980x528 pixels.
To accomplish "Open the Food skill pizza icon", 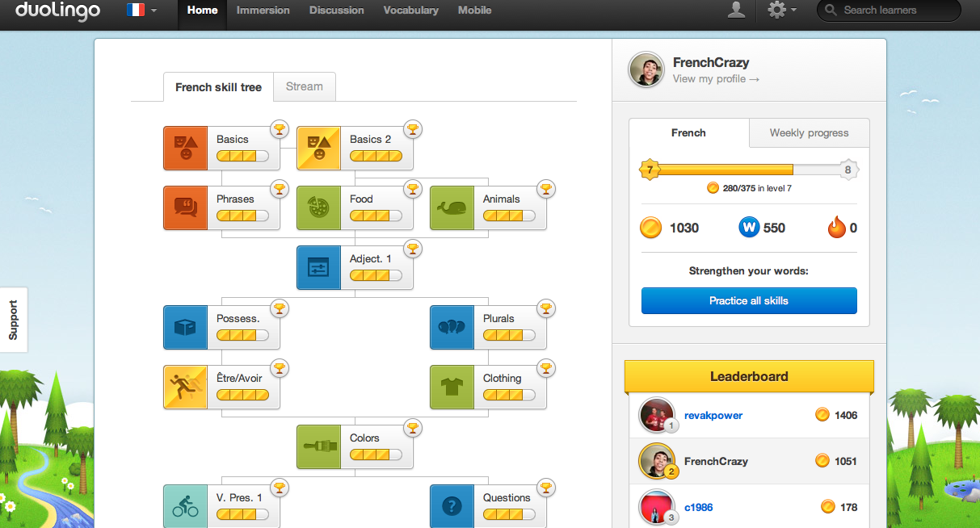I will (318, 207).
